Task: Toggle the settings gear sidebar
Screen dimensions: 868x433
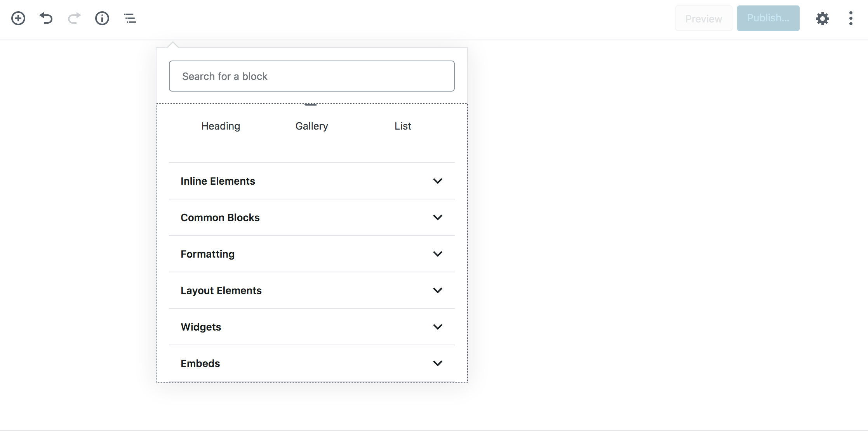Action: (x=822, y=18)
